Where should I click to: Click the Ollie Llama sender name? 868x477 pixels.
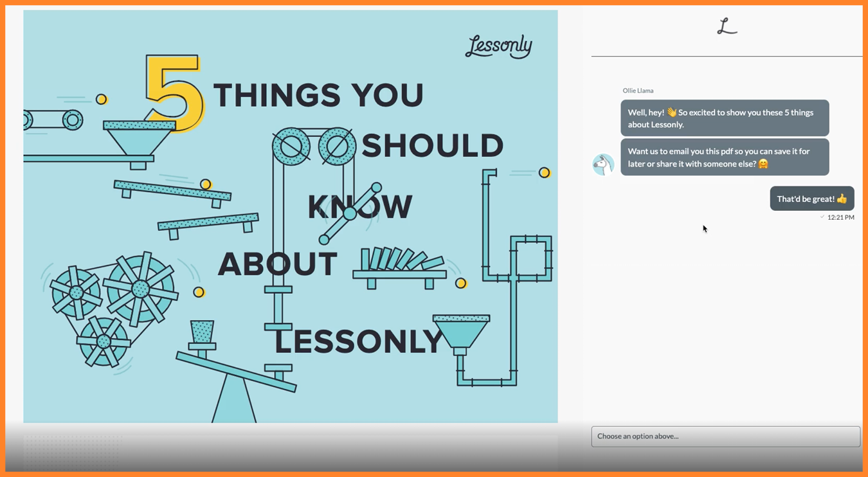point(638,91)
